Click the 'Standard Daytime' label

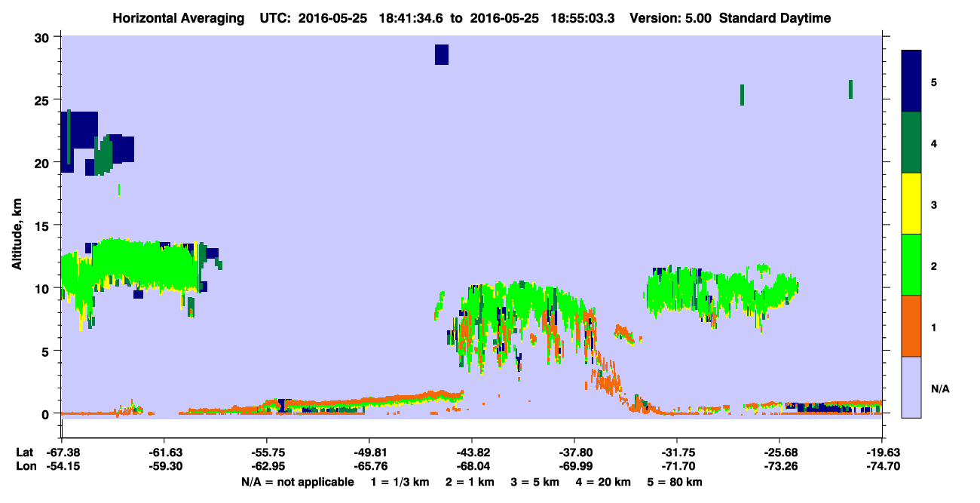(x=775, y=18)
